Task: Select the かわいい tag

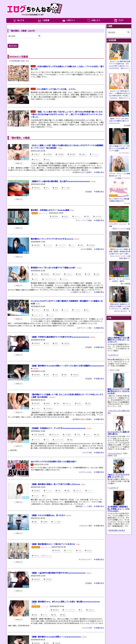Action: click(x=78, y=491)
